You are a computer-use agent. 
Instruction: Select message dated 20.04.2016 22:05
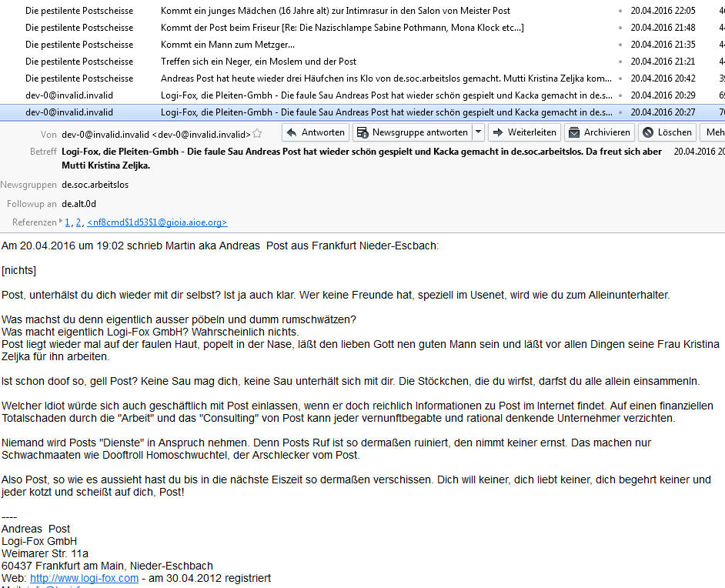point(362,10)
